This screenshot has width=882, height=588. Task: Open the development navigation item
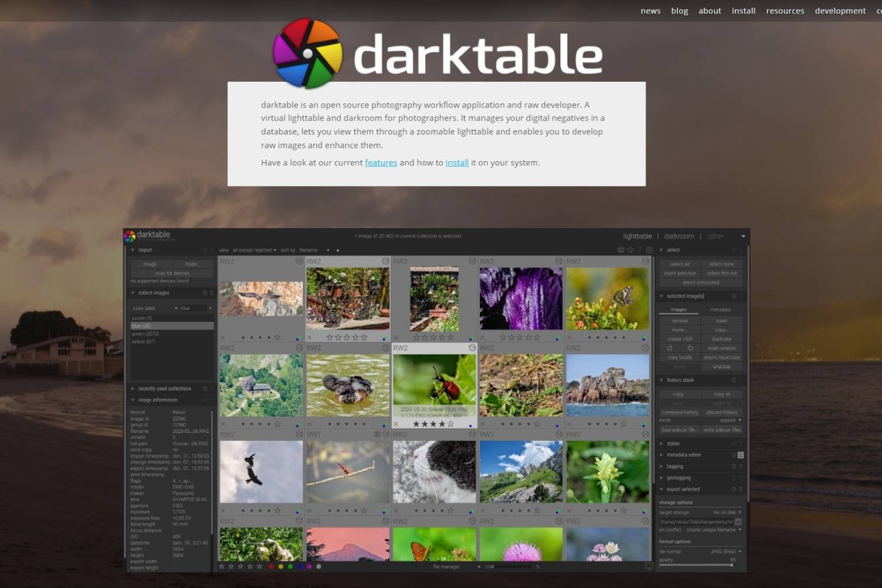point(840,11)
